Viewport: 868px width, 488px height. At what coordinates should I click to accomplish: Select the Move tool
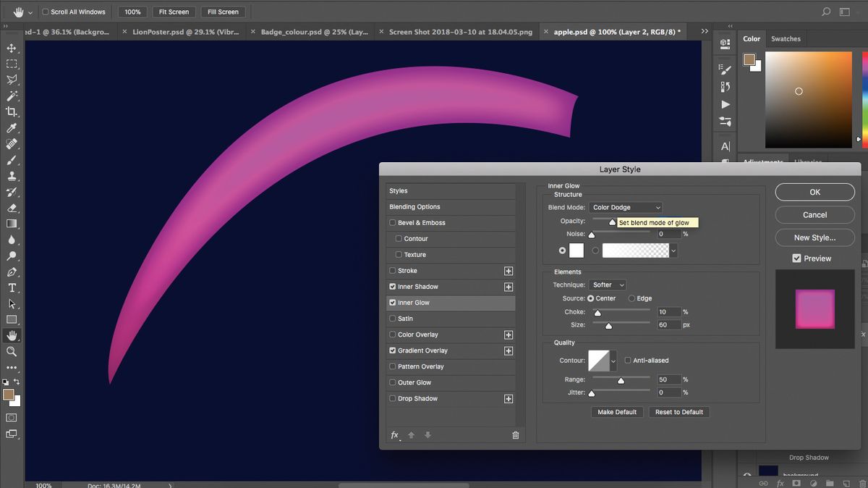click(10, 47)
